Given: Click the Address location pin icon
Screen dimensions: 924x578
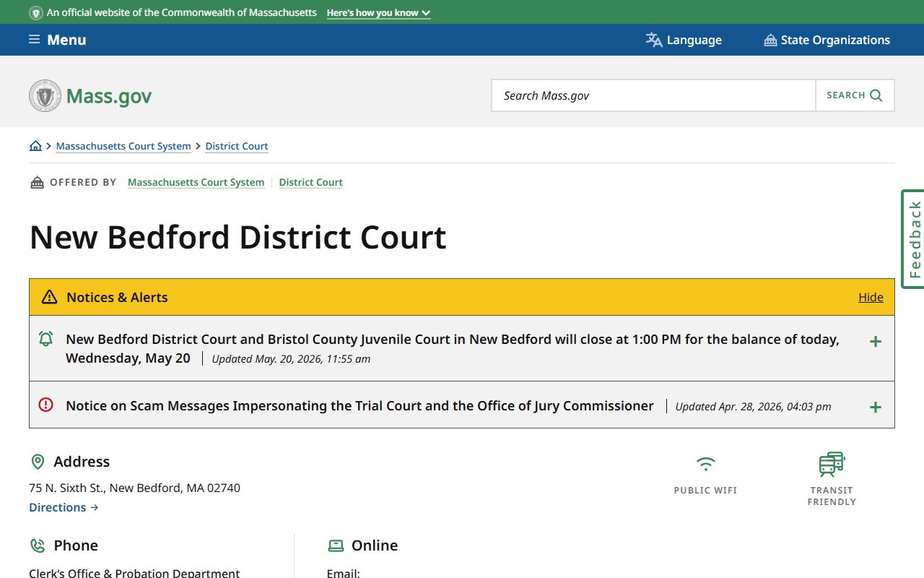Looking at the screenshot, I should (x=38, y=462).
